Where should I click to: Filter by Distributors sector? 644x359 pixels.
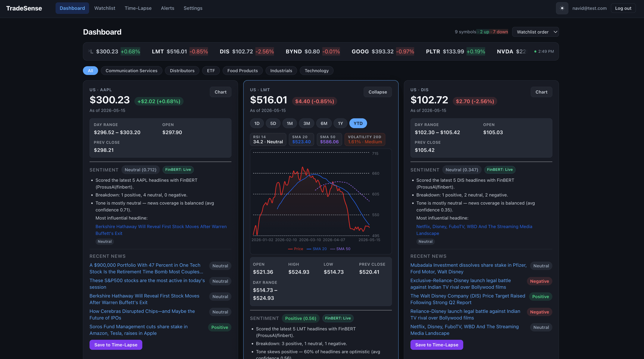182,71
